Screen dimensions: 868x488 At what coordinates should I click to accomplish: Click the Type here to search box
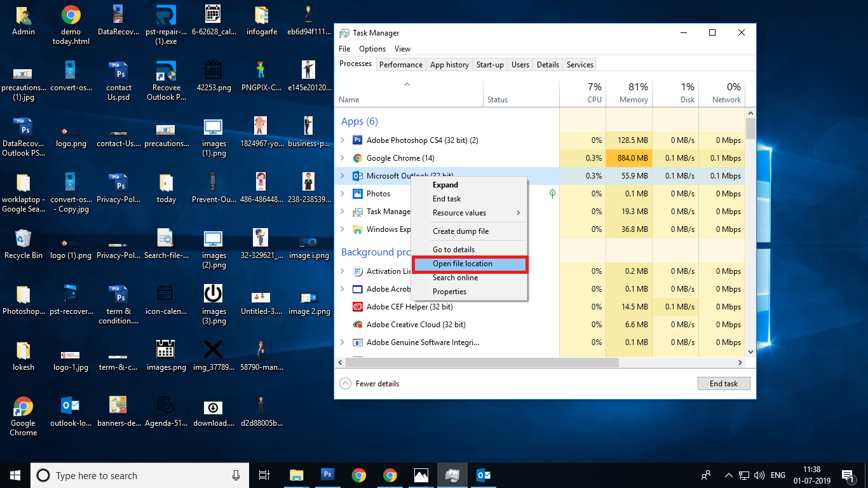140,475
